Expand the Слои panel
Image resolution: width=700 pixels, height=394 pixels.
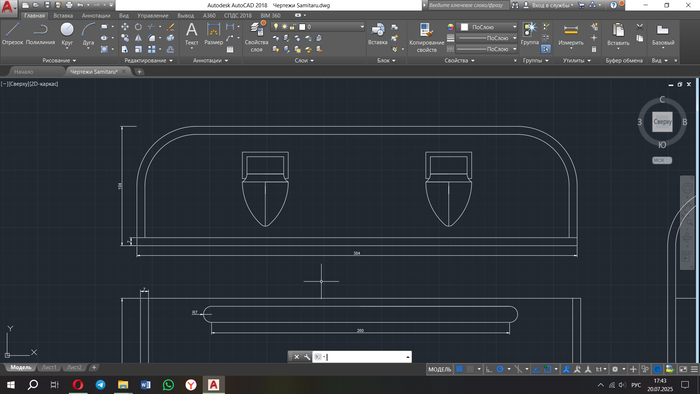pyautogui.click(x=304, y=60)
